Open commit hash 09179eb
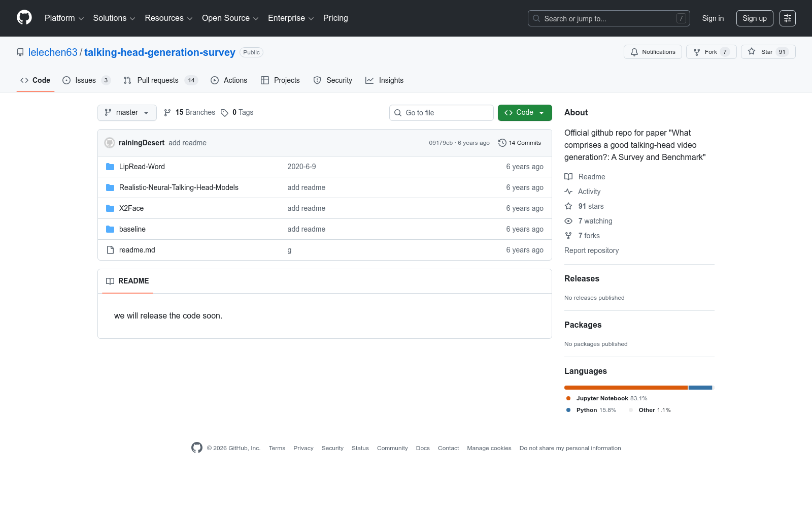Screen dimensions: 812x508 441,143
